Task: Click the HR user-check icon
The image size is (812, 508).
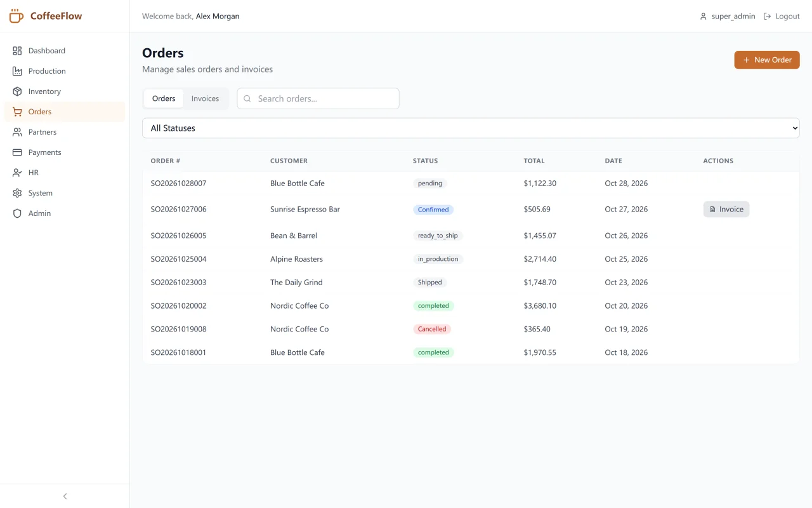Action: click(17, 173)
